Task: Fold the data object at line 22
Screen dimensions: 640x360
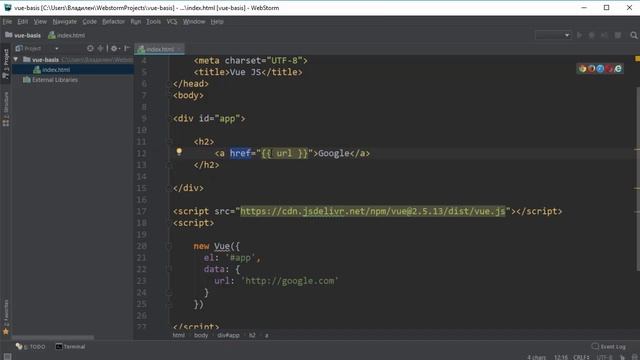Action: (169, 269)
